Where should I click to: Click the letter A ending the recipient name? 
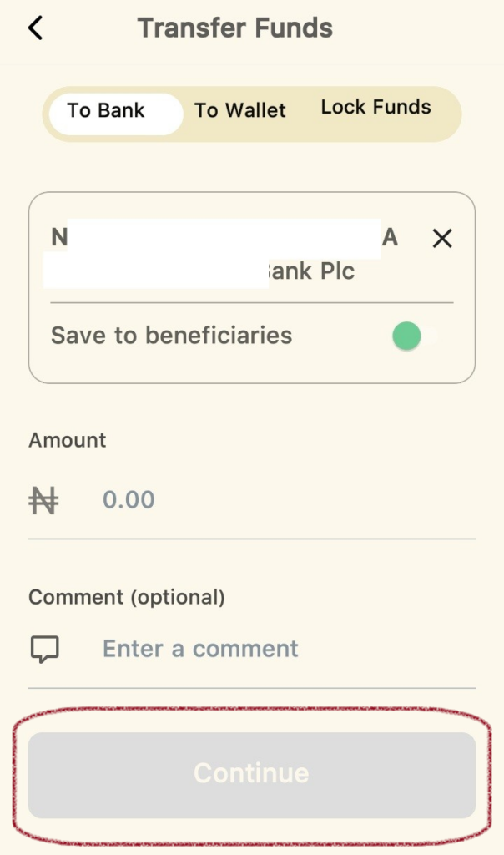[x=390, y=238]
